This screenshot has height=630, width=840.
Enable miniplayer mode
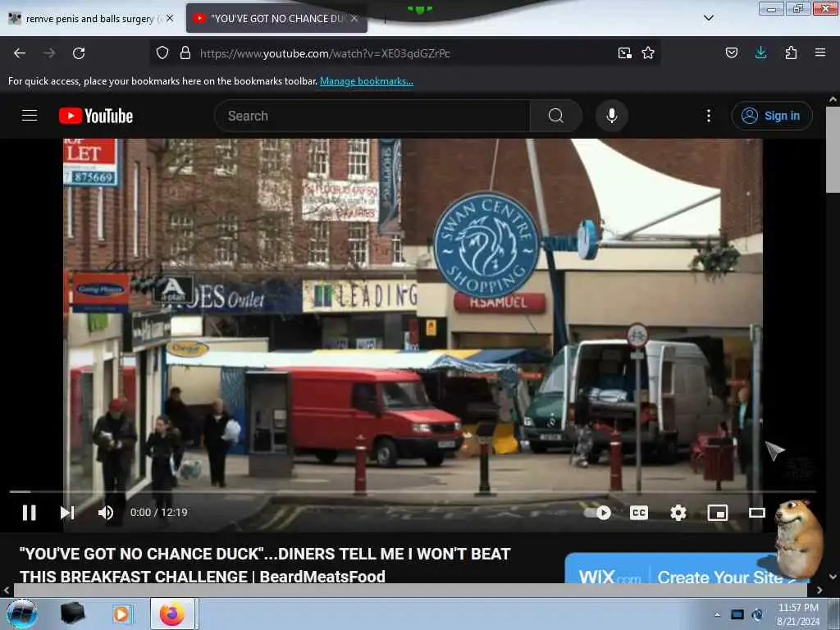click(717, 513)
